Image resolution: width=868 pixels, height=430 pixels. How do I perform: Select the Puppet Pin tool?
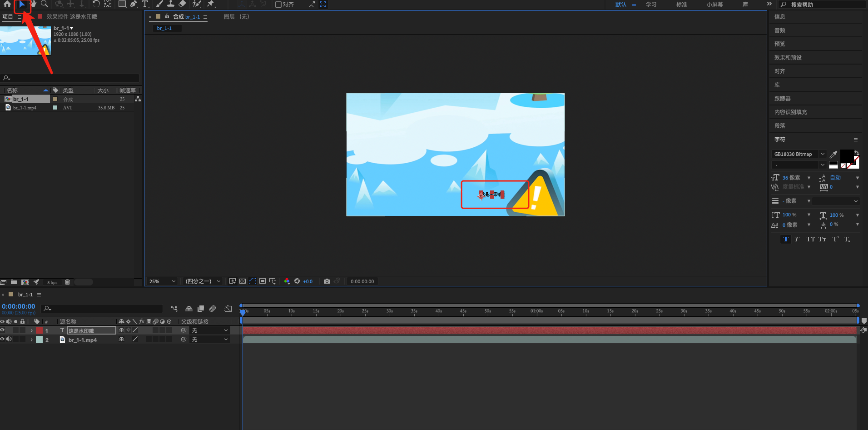pos(210,4)
